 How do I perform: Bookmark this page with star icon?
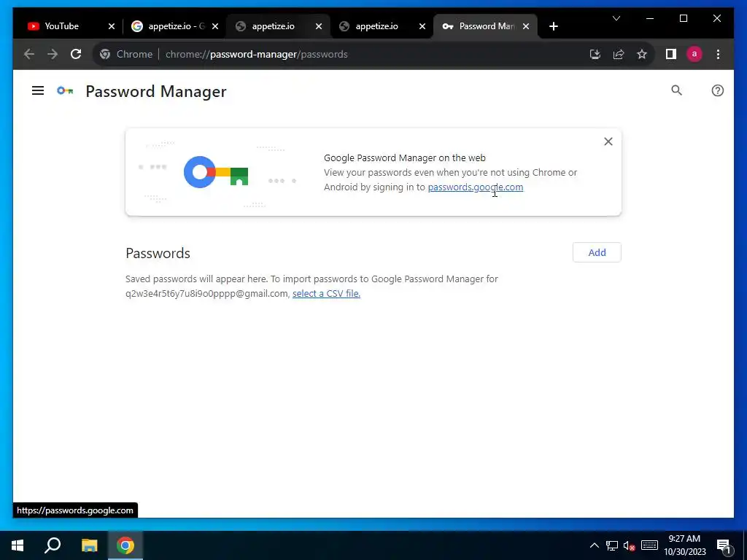[642, 54]
